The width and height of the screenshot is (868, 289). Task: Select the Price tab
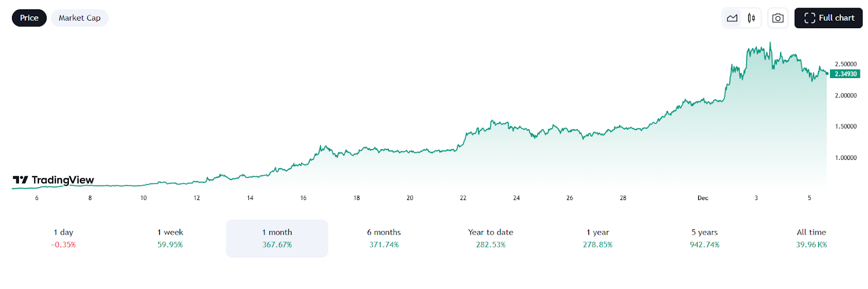[29, 18]
